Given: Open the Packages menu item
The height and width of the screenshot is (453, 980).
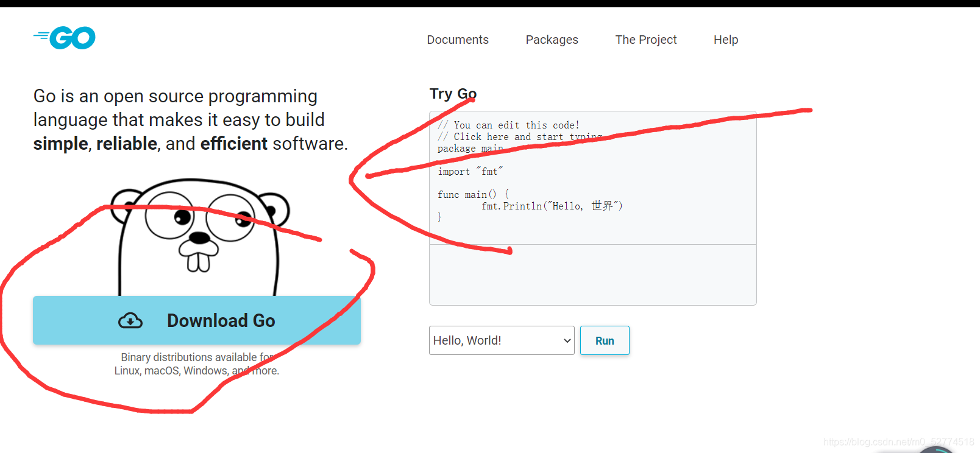Looking at the screenshot, I should 552,40.
